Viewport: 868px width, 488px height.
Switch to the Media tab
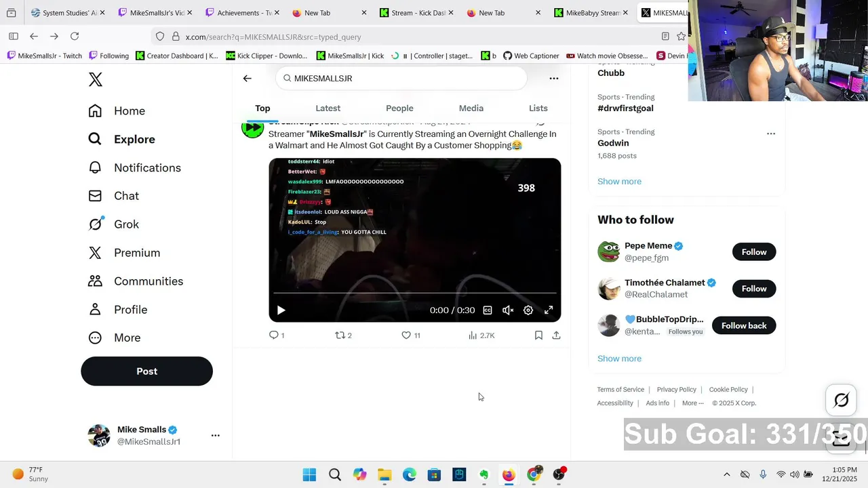click(x=471, y=108)
